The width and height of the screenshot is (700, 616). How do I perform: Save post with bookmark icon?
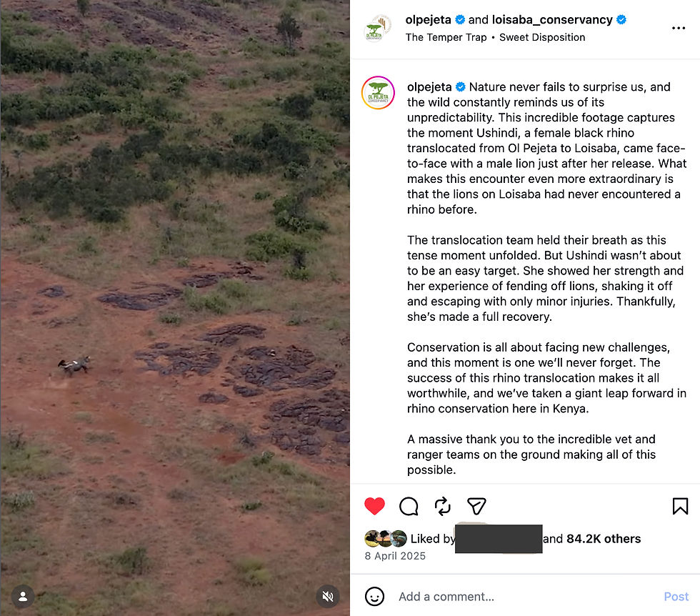click(680, 506)
